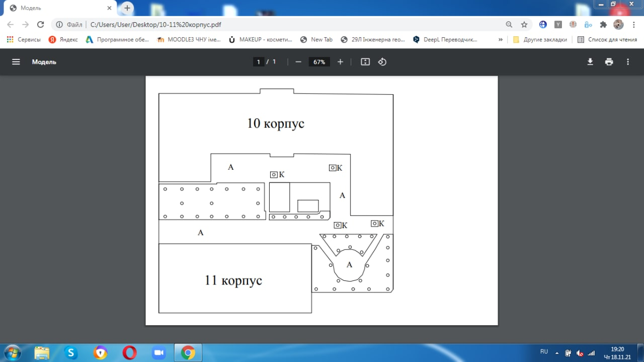Click the Модель title in the PDF toolbar
Viewport: 644px width, 362px height.
[x=44, y=62]
